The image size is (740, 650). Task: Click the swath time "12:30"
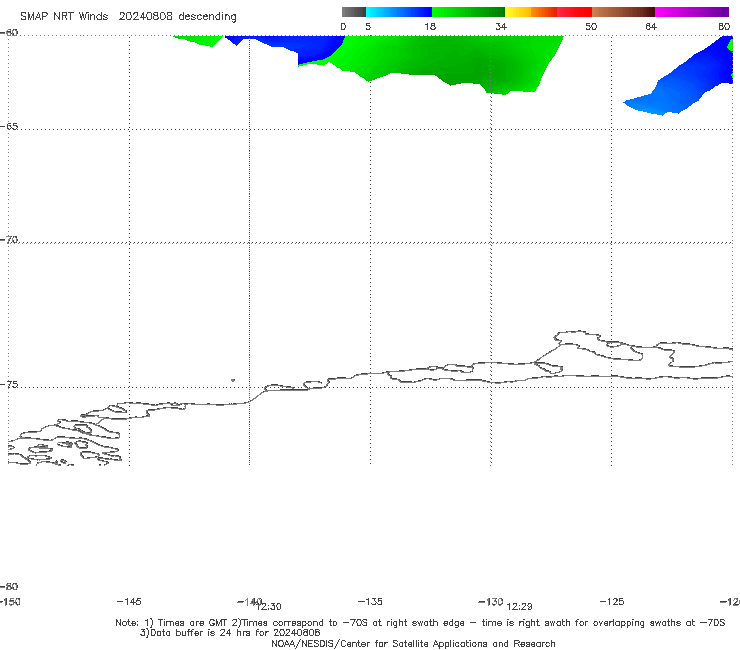click(269, 607)
